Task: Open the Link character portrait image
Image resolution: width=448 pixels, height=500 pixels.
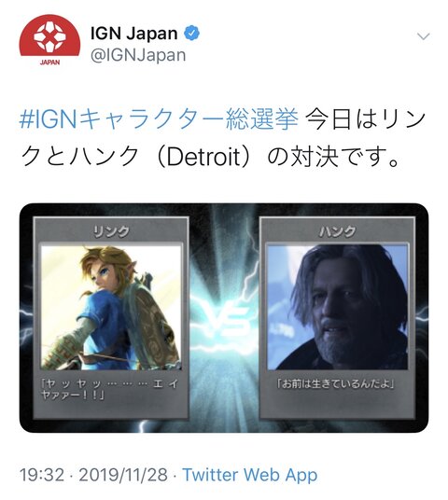Action: click(x=111, y=307)
